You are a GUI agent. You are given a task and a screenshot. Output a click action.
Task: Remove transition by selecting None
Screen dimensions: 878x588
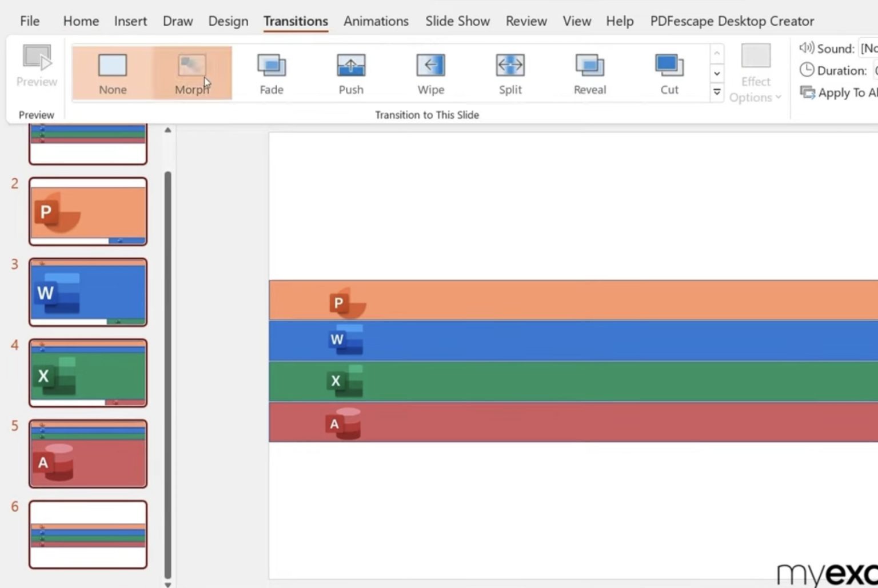pos(112,71)
